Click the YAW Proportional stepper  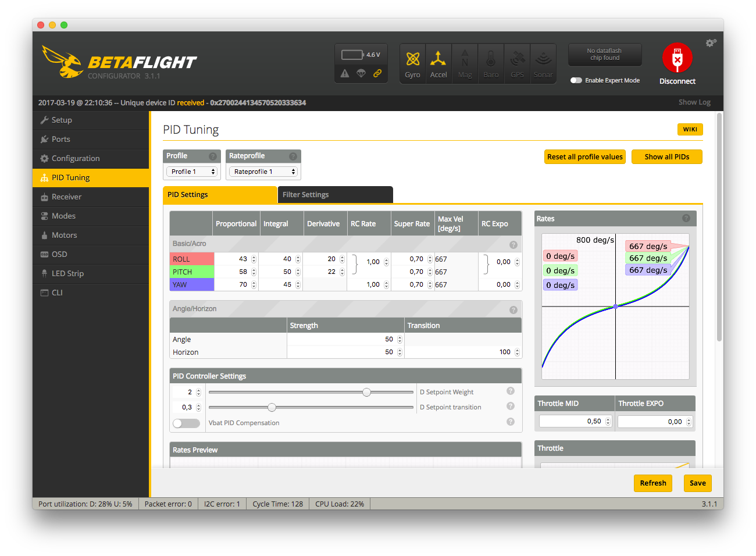pyautogui.click(x=254, y=285)
